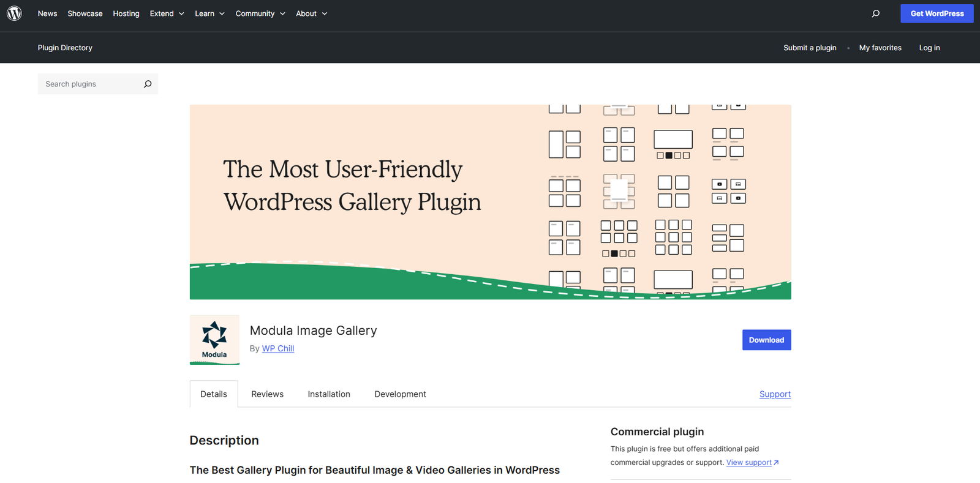The image size is (980, 483).
Task: Click the Log in link
Action: click(x=929, y=48)
